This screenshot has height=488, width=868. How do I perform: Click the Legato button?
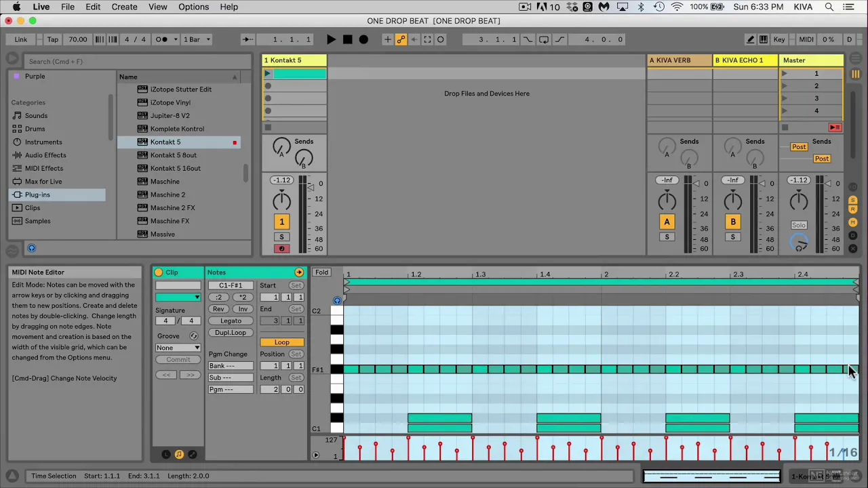tap(231, 321)
